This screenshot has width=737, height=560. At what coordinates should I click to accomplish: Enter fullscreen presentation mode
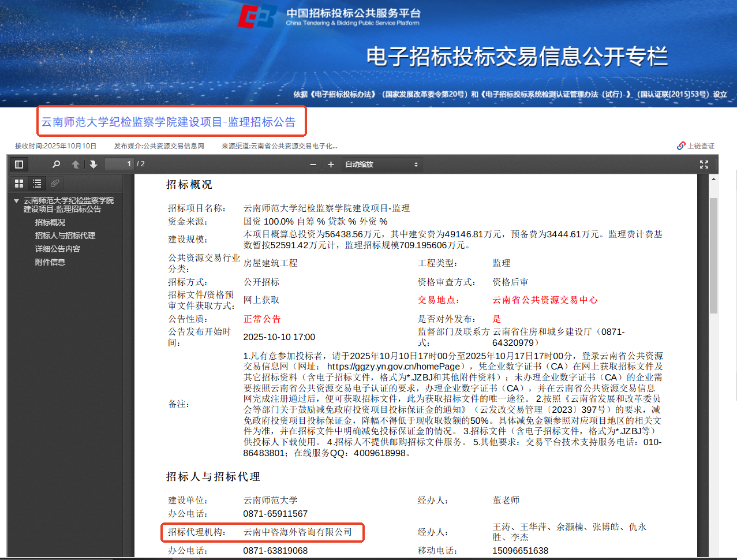point(704,165)
